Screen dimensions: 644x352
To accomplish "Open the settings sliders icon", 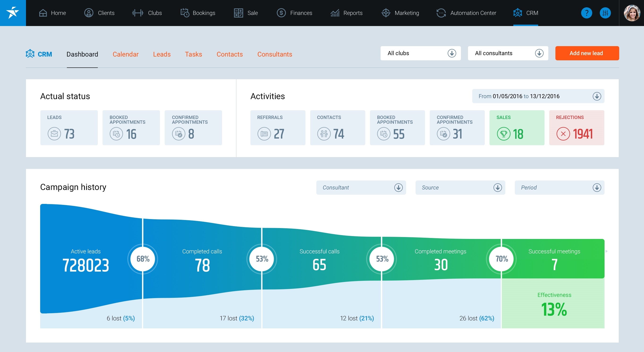I will tap(605, 13).
